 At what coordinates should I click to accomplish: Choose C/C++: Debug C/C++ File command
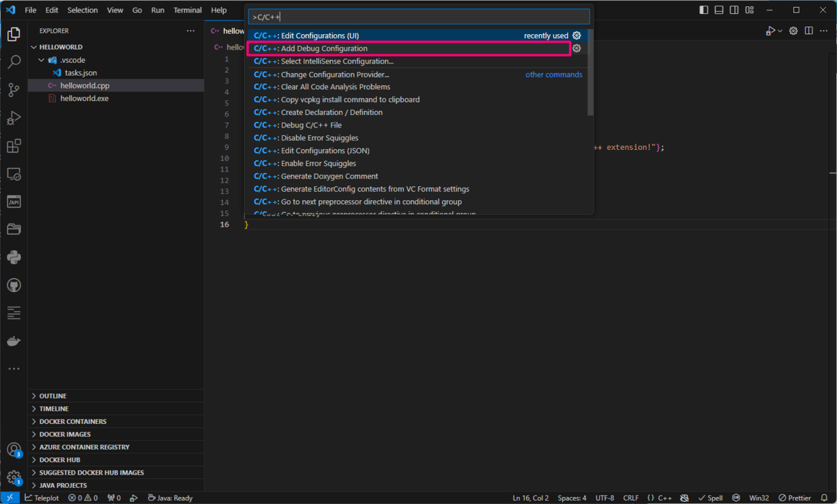click(x=417, y=125)
